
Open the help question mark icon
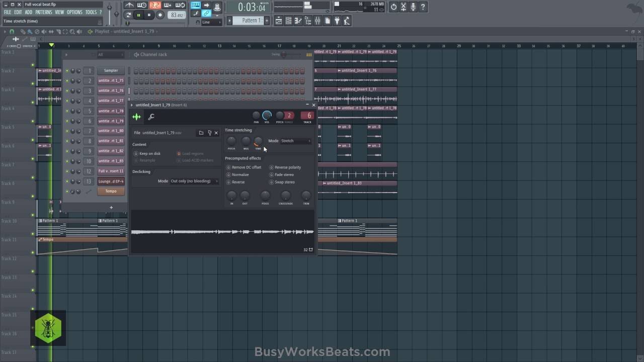(423, 7)
